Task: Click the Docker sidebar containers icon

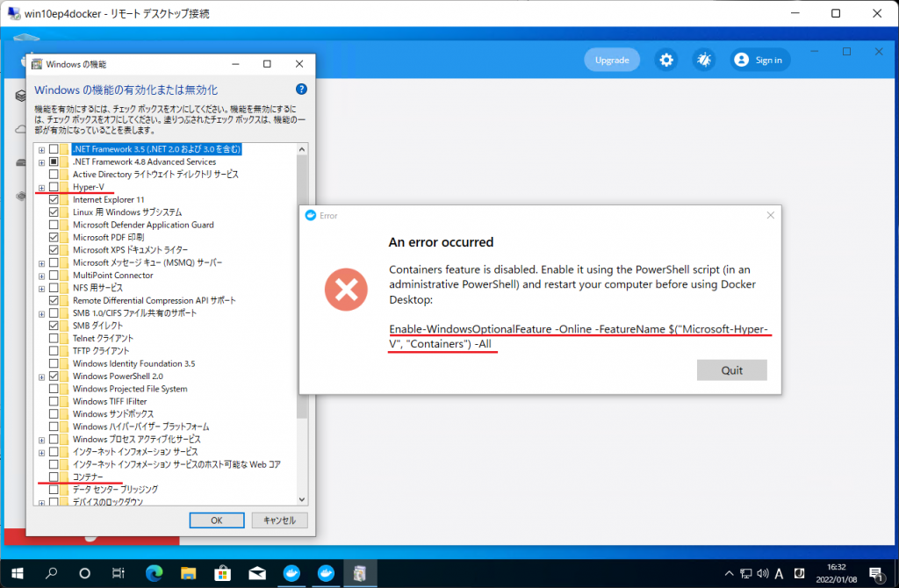Action: 21,95
